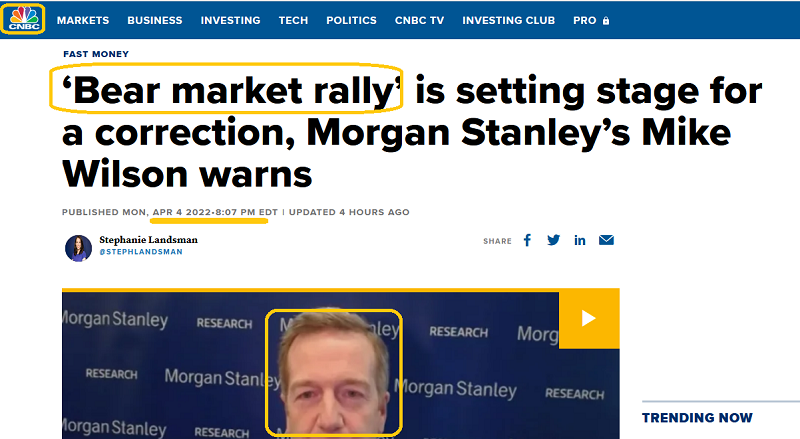Share article via email envelope icon
Viewport: 800px width, 439px height.
[606, 240]
